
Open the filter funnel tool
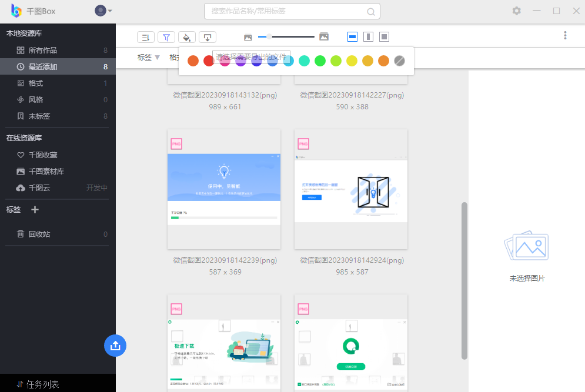point(166,37)
